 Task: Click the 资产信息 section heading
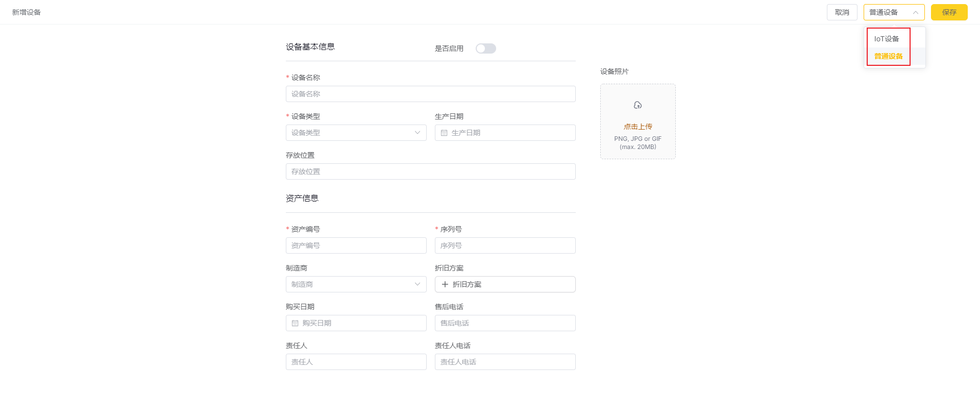click(302, 199)
